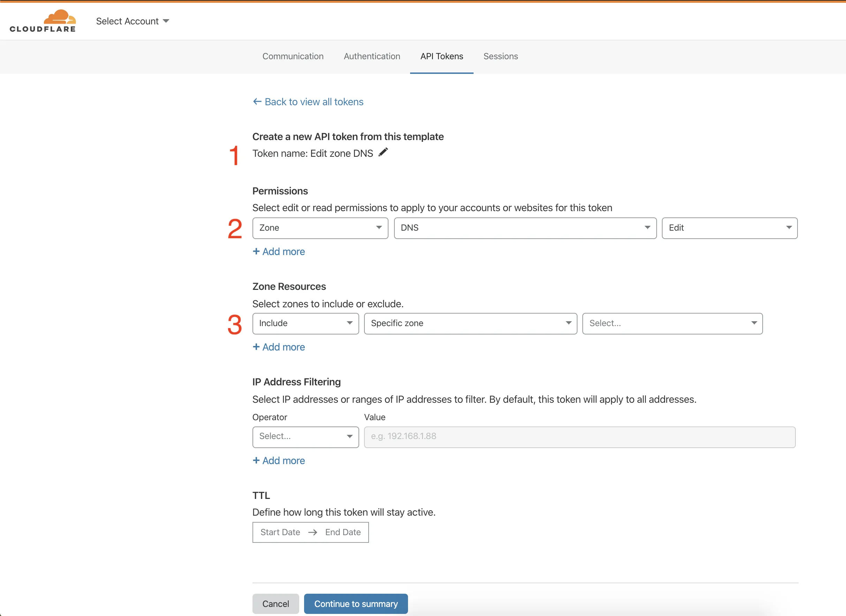Open the zone selector dropdown
846x616 pixels.
[x=671, y=323]
